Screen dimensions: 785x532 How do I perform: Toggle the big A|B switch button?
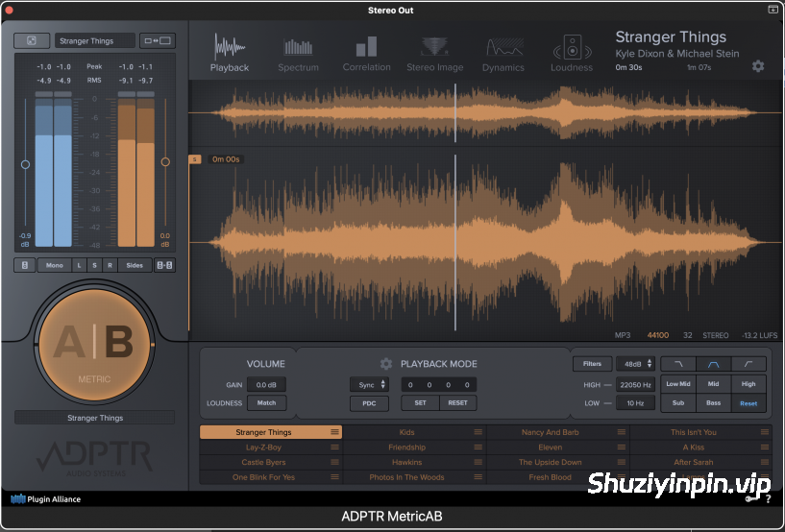coord(94,345)
